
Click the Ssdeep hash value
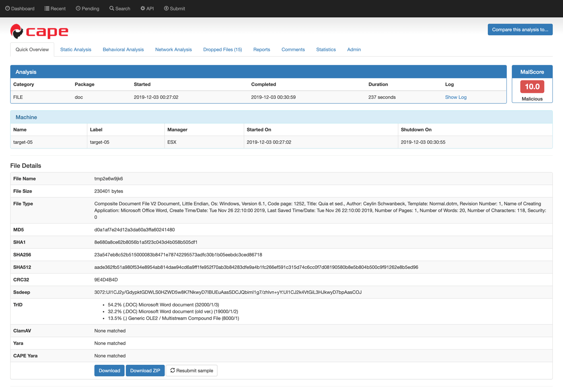pyautogui.click(x=228, y=292)
